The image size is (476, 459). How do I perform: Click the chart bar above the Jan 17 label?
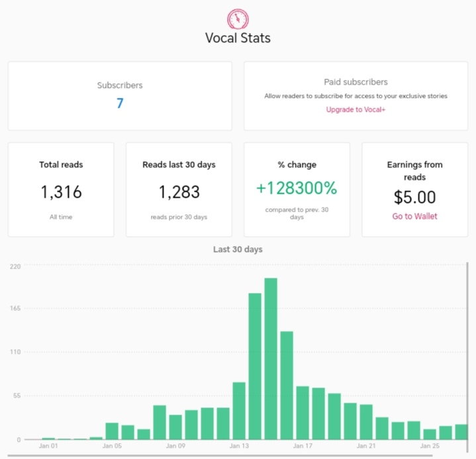[x=303, y=413]
